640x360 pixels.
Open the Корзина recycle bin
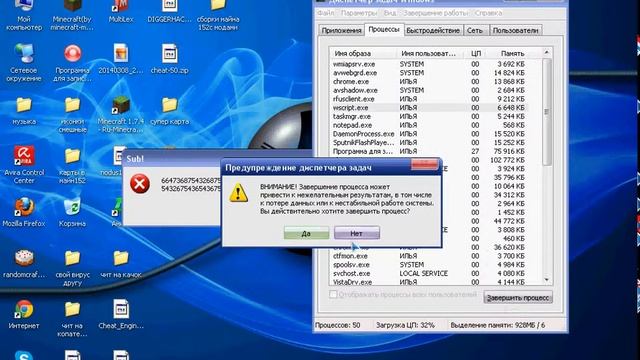72,212
